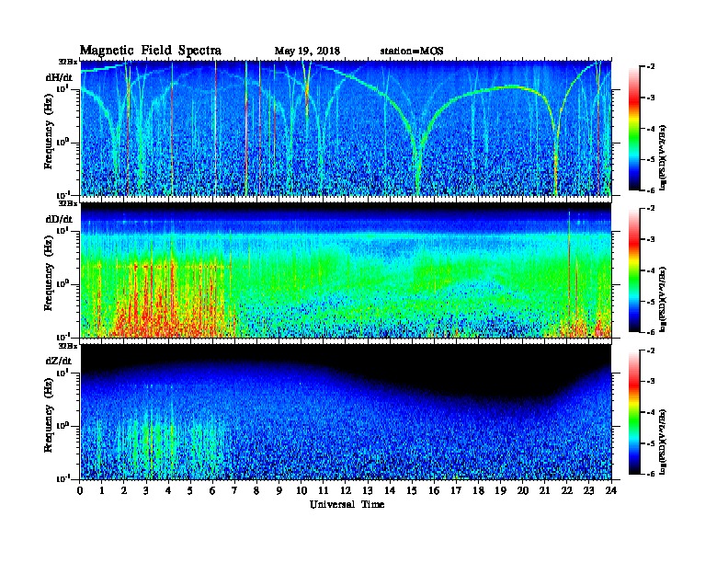Image resolution: width=728 pixels, height=563 pixels.
Task: Click the hour '22' tick label on time axis
Action: click(567, 491)
